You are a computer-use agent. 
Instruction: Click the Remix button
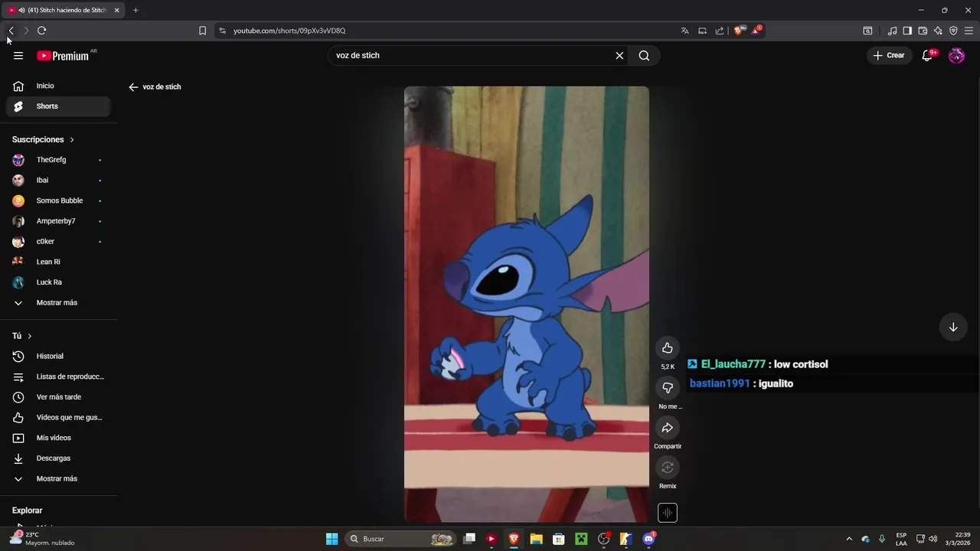(668, 468)
